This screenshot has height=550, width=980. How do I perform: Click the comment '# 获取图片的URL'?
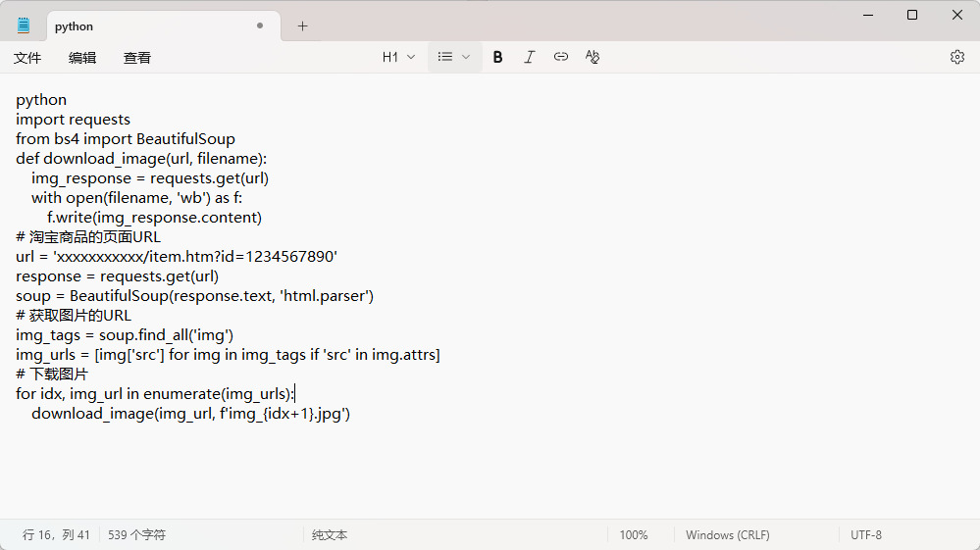coord(74,316)
